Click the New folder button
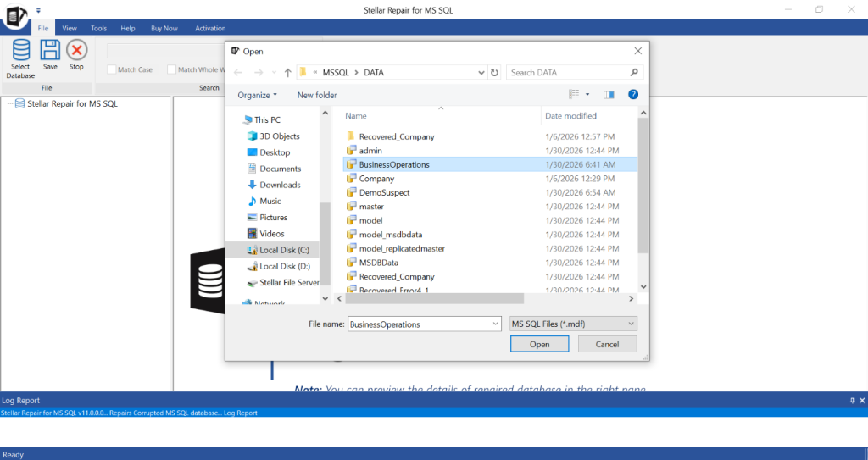The width and height of the screenshot is (868, 460). (317, 95)
